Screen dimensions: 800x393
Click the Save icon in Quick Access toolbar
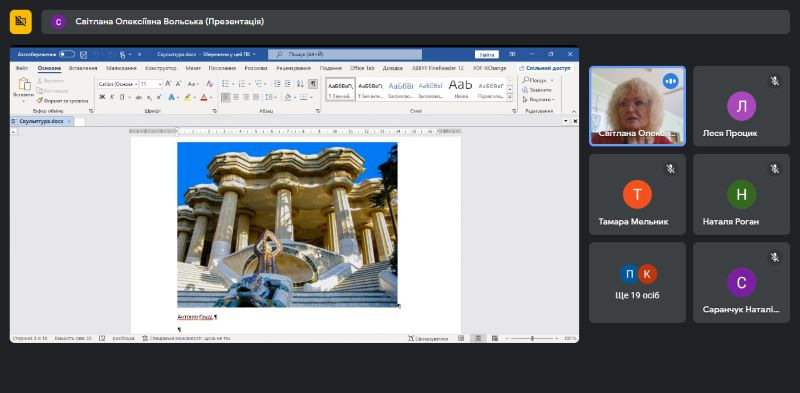(83, 54)
